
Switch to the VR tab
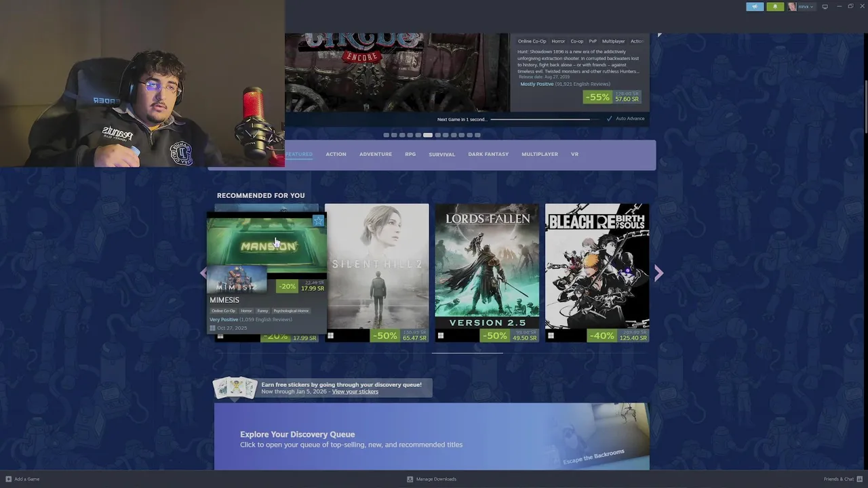click(574, 155)
